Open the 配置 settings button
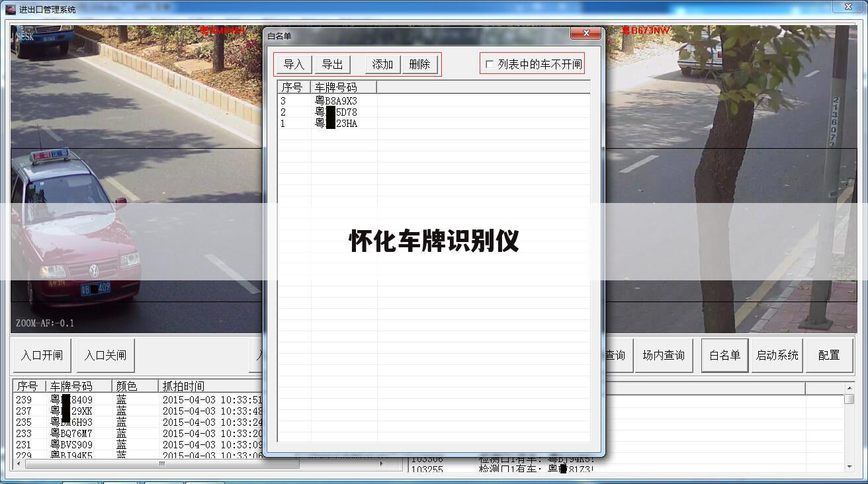The image size is (868, 484). (829, 356)
